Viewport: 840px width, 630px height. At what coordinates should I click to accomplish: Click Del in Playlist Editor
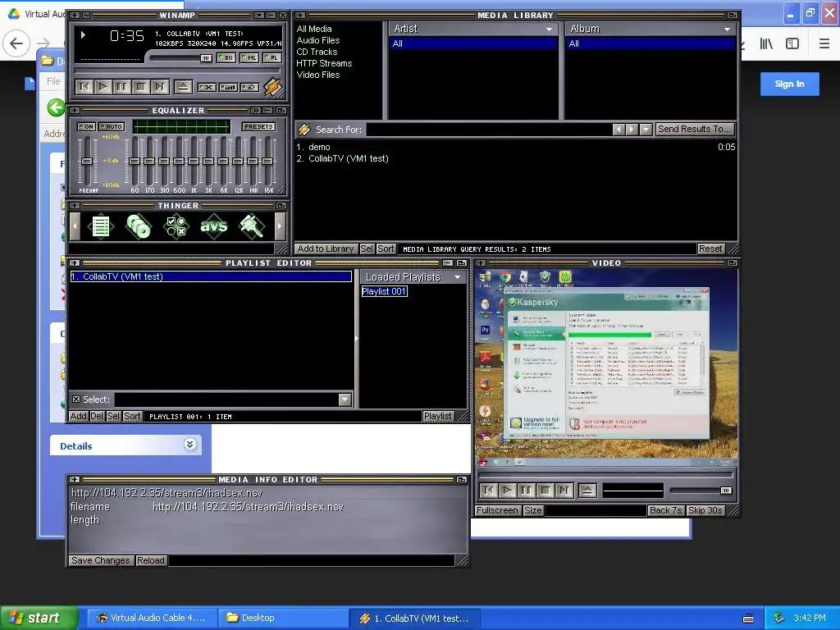tap(97, 416)
